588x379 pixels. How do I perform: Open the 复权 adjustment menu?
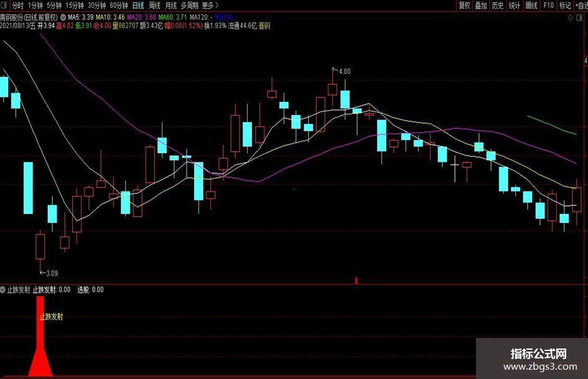coord(464,5)
